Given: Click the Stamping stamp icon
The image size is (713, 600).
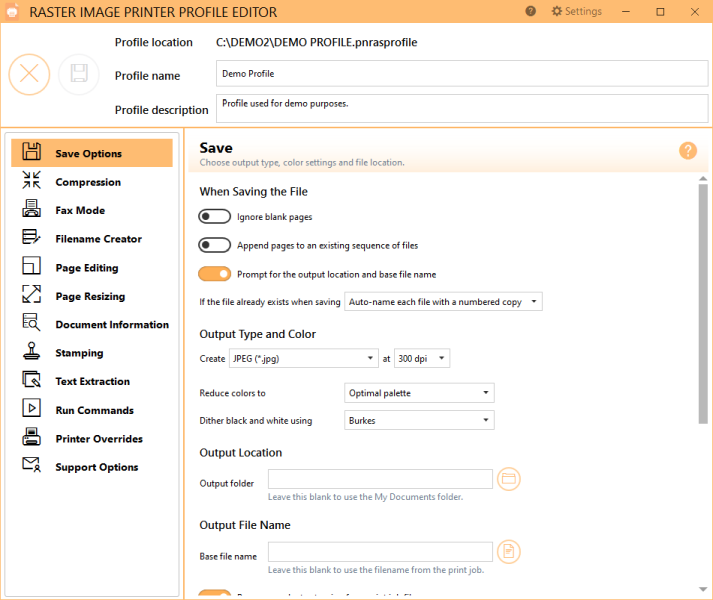Looking at the screenshot, I should pos(31,352).
